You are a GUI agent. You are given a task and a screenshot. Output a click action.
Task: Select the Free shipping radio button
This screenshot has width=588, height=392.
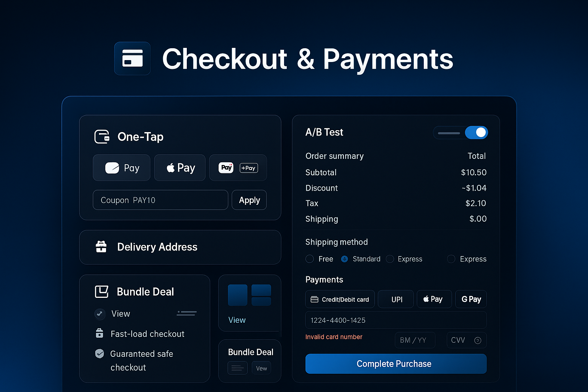[310, 259]
